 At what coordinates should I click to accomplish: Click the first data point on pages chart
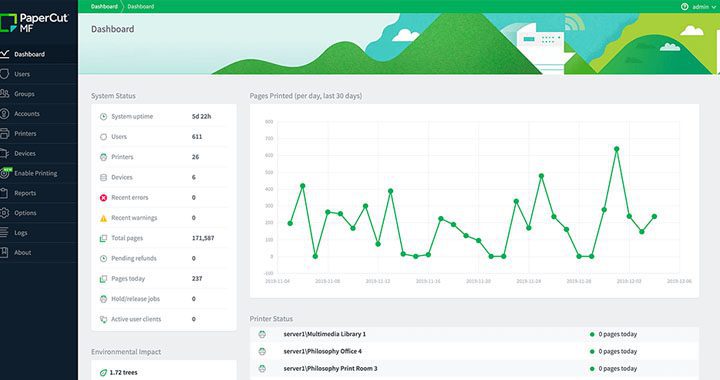pos(290,223)
